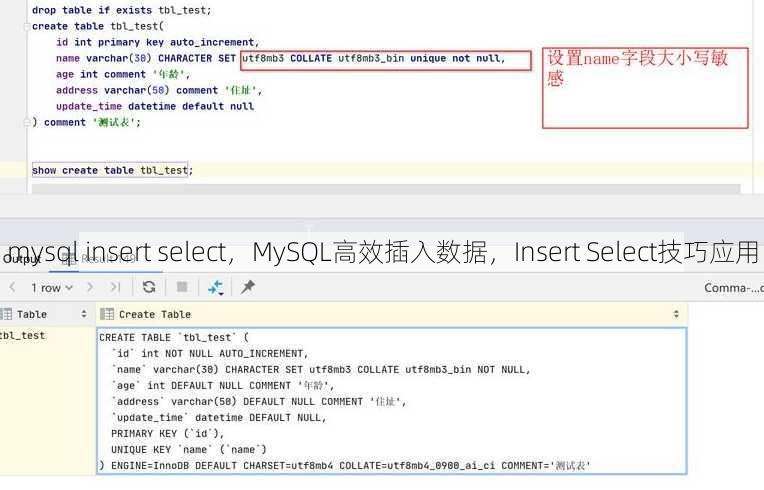
Task: Collapse the 'create table tbl_test(' fold marker
Action: 26,26
